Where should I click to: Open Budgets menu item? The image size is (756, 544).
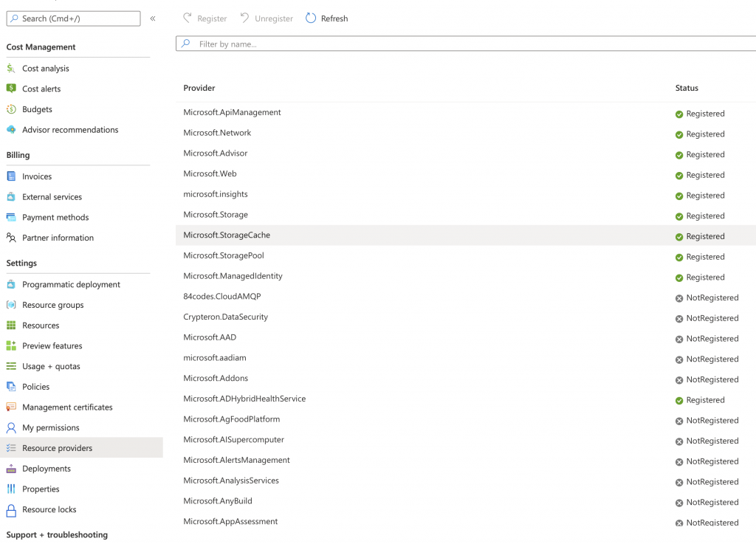click(x=37, y=109)
